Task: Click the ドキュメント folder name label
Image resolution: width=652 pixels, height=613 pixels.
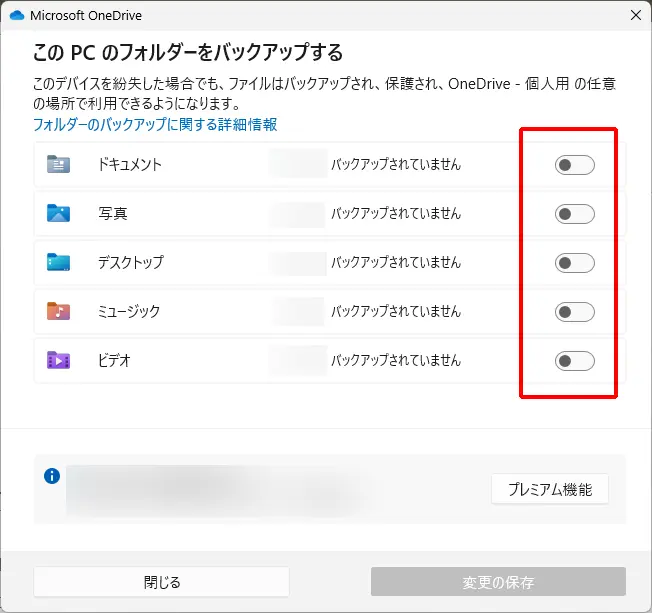Action: tap(130, 164)
